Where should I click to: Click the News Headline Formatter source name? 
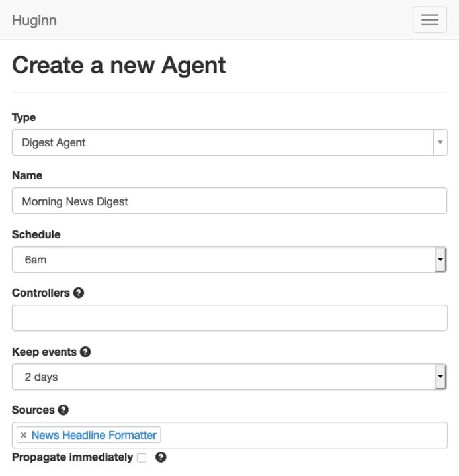tap(94, 435)
